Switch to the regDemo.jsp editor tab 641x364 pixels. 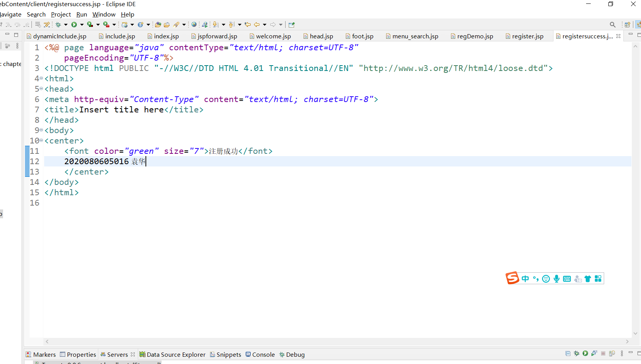pyautogui.click(x=472, y=36)
